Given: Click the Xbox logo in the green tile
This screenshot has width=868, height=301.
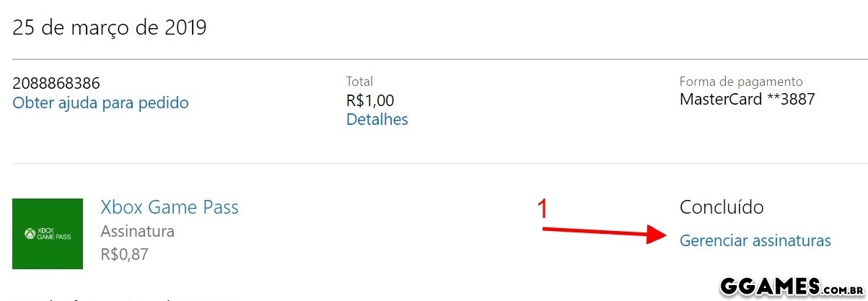Looking at the screenshot, I should [30, 234].
